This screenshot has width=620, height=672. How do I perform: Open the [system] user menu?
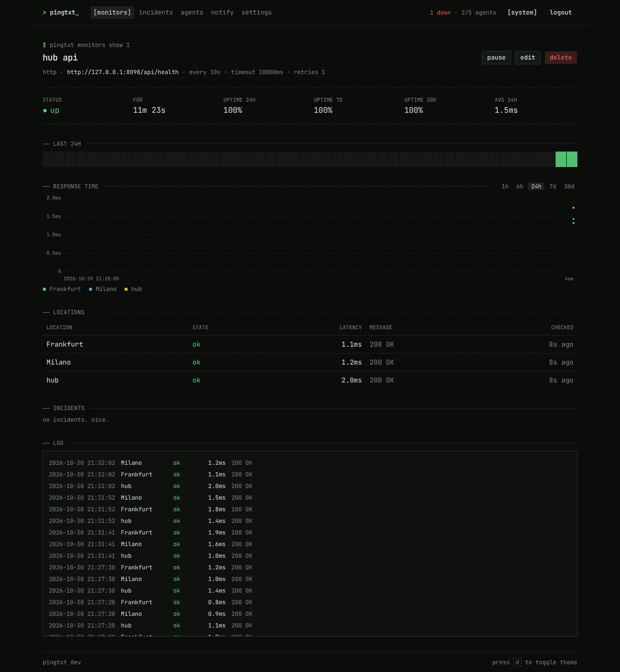click(522, 13)
